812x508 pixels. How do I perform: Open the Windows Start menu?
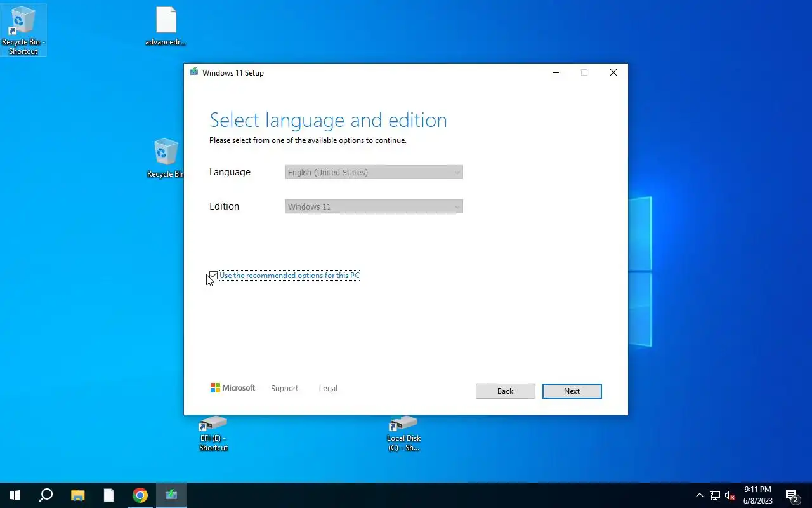point(15,495)
